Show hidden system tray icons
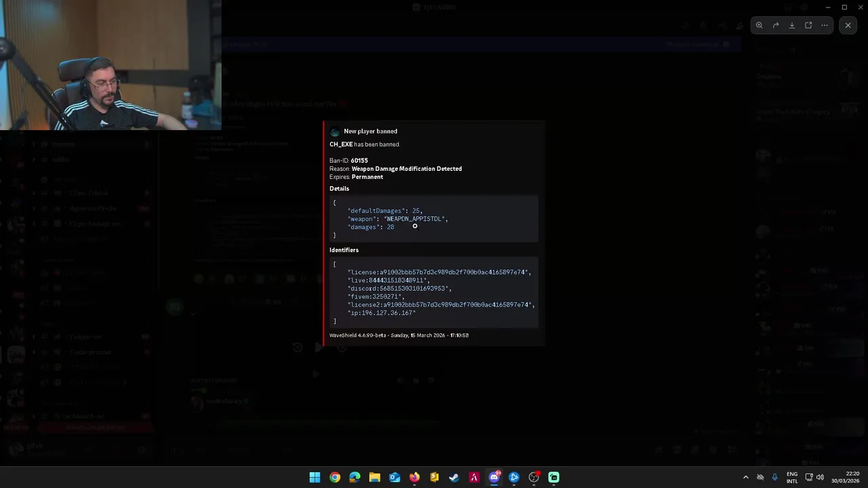The width and height of the screenshot is (868, 488). pos(746,477)
